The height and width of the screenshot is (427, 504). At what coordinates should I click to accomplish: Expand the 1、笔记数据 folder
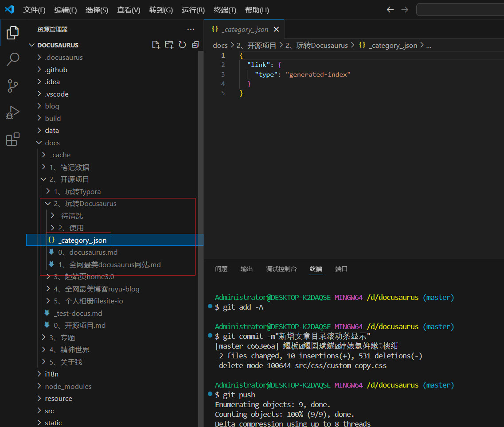pos(70,167)
